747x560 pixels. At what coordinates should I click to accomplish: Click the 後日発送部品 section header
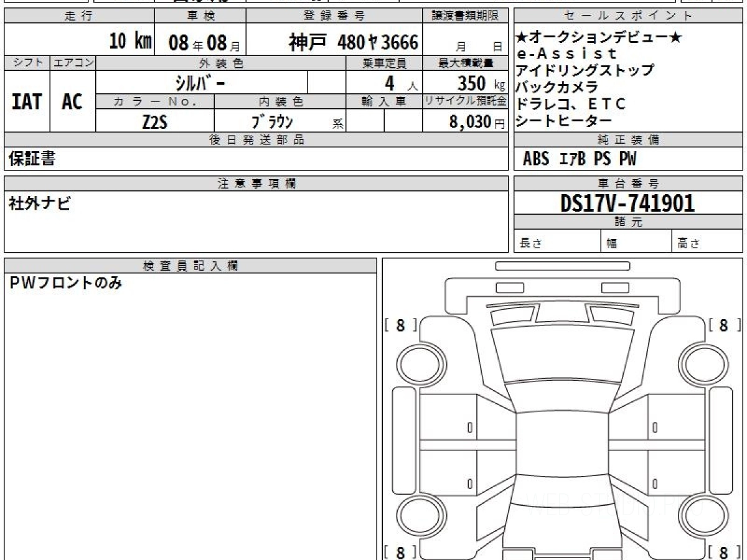[256, 140]
